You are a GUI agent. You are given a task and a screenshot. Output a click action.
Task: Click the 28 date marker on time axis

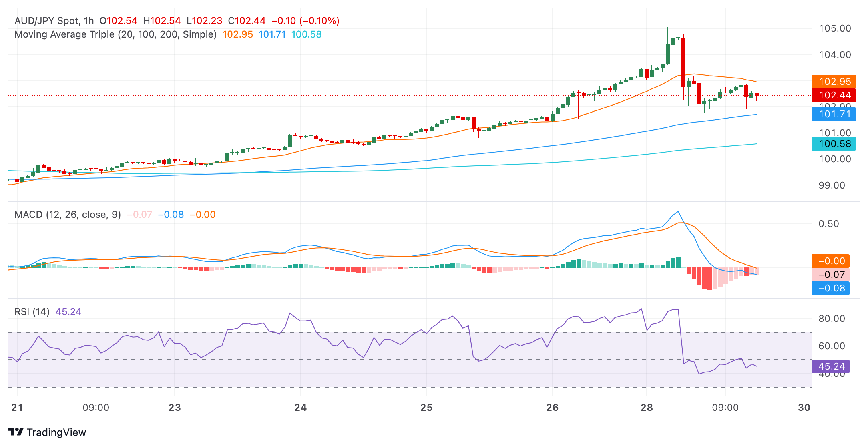pos(647,408)
